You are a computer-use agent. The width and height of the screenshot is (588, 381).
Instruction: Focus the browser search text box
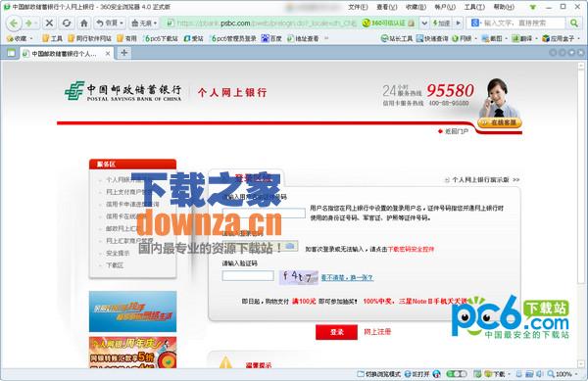tap(523, 24)
